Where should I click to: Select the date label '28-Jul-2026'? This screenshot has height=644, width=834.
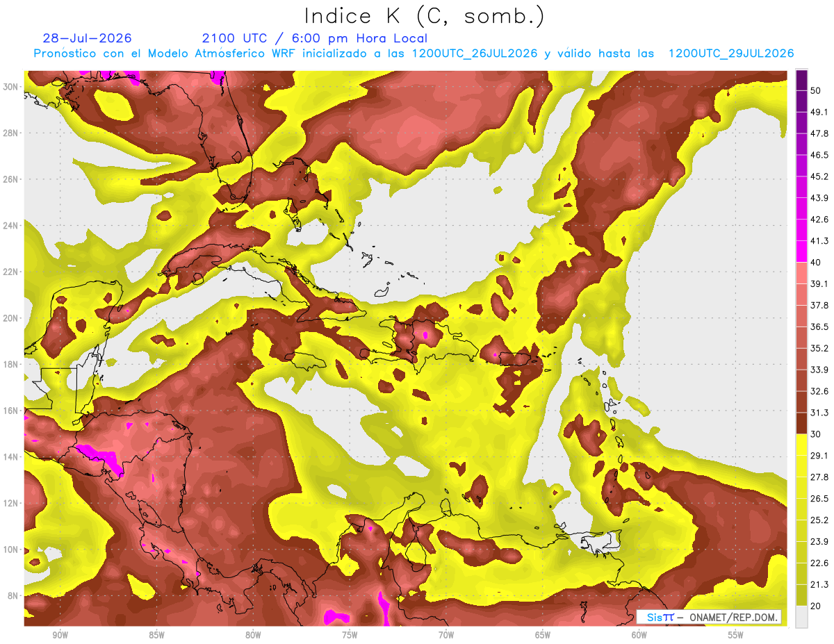point(87,38)
